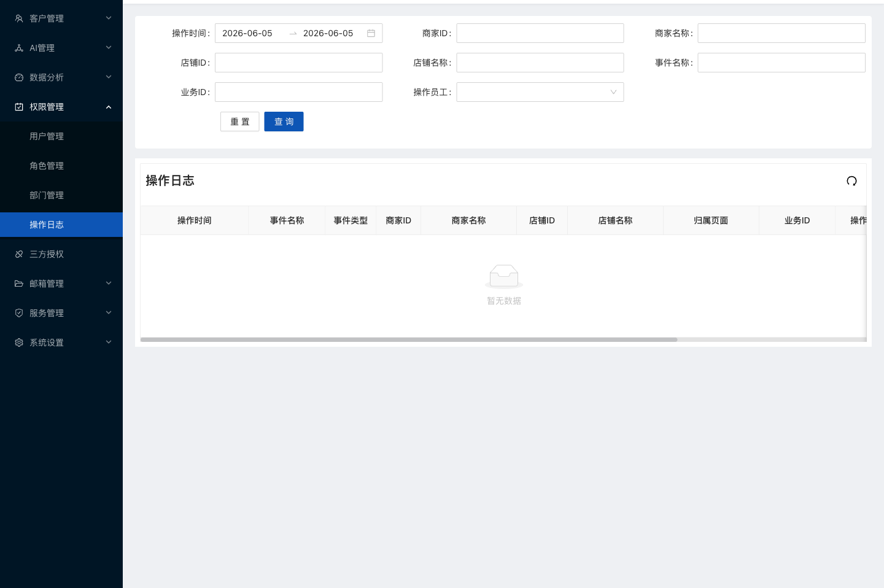Expand the 系统设置 chevron
Image resolution: width=884 pixels, height=588 pixels.
109,342
